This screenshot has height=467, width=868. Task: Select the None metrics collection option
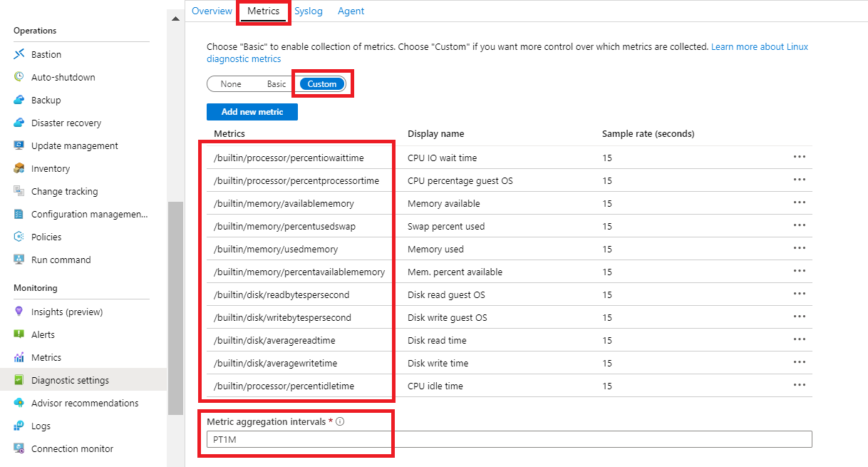[230, 83]
